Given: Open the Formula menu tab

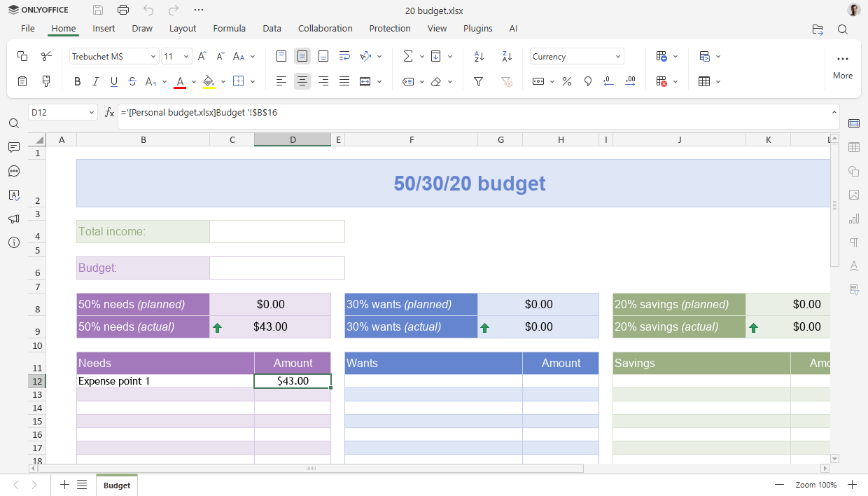Looking at the screenshot, I should tap(229, 29).
